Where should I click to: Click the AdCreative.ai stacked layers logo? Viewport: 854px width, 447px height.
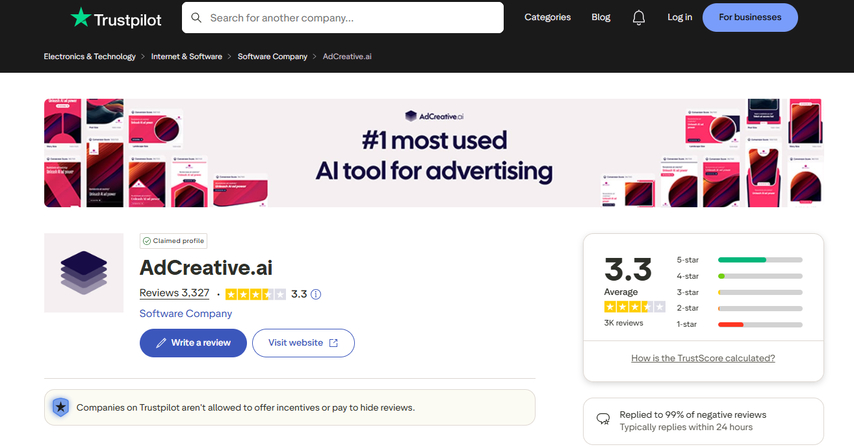click(84, 273)
